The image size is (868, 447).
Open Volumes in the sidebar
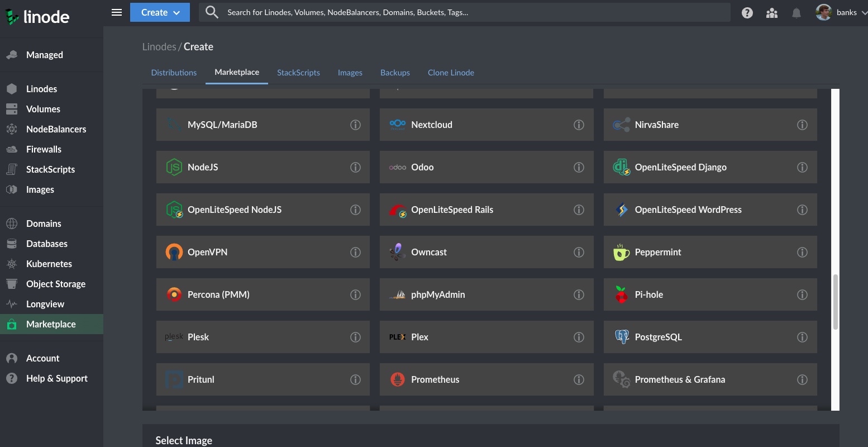tap(51, 109)
